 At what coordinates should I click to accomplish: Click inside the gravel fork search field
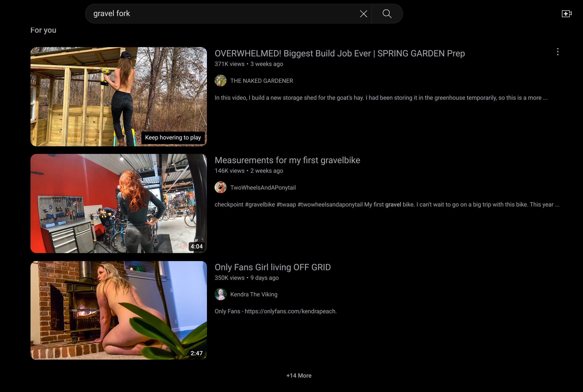coord(218,14)
